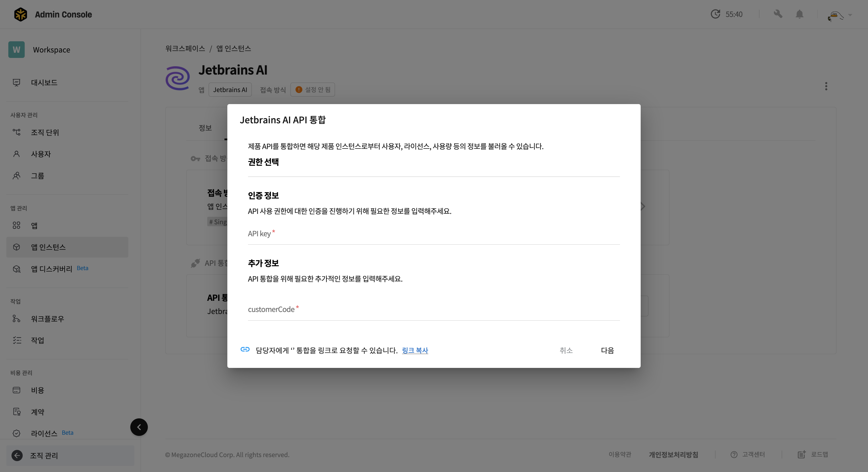Click the plug icon beside API 통합

(x=195, y=263)
